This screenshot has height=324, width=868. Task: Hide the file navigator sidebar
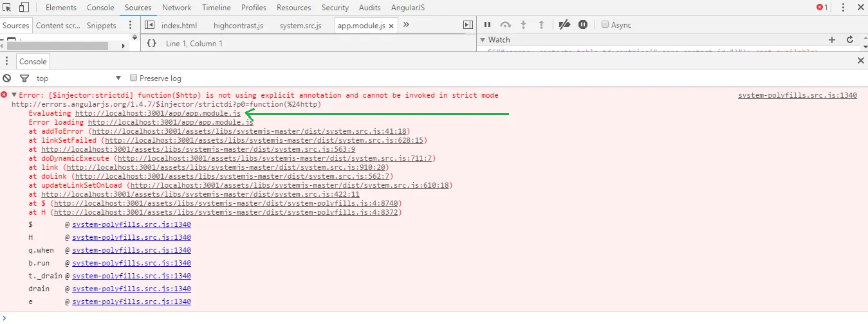[x=149, y=25]
